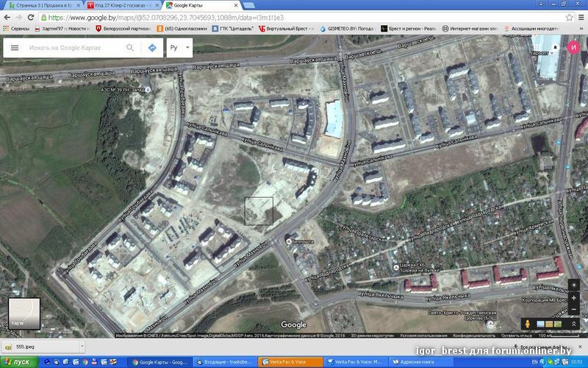Click "Условия использования" footer link

click(423, 336)
